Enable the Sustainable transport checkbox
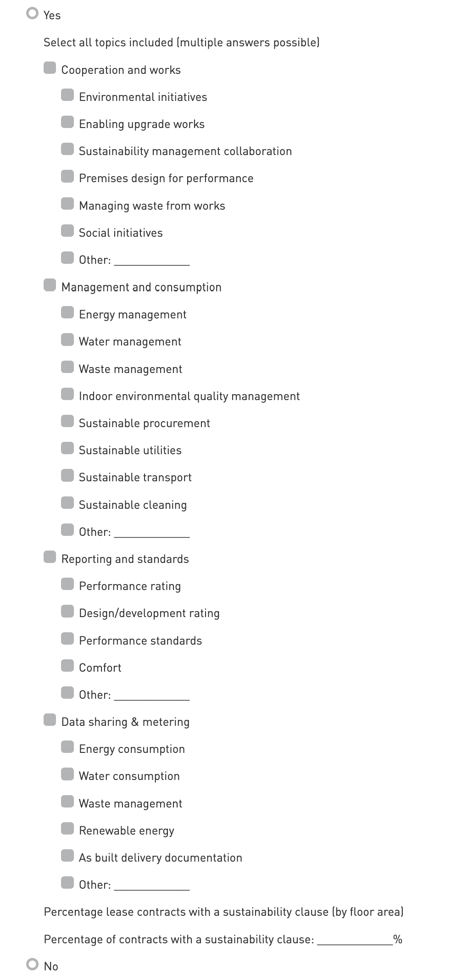The width and height of the screenshot is (457, 980). [x=67, y=475]
